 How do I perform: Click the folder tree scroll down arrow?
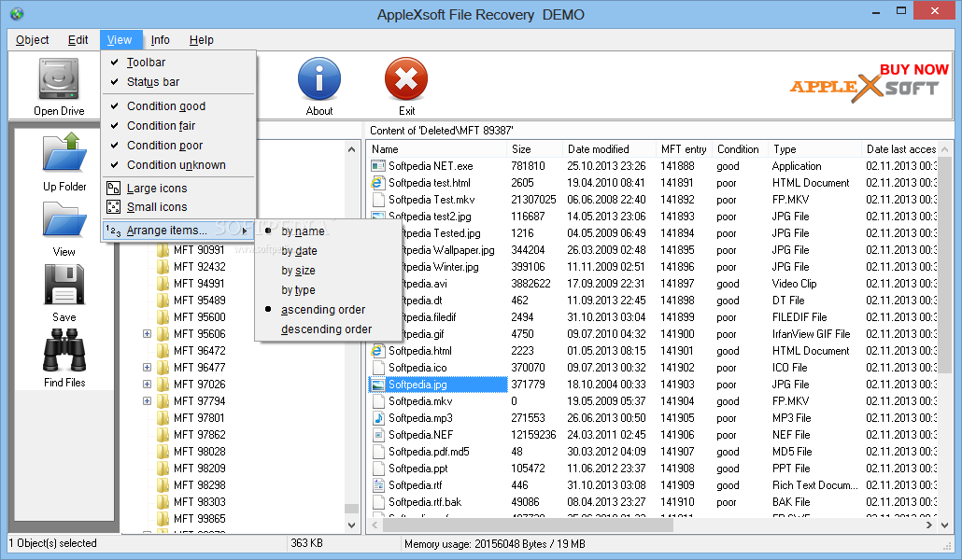(351, 525)
